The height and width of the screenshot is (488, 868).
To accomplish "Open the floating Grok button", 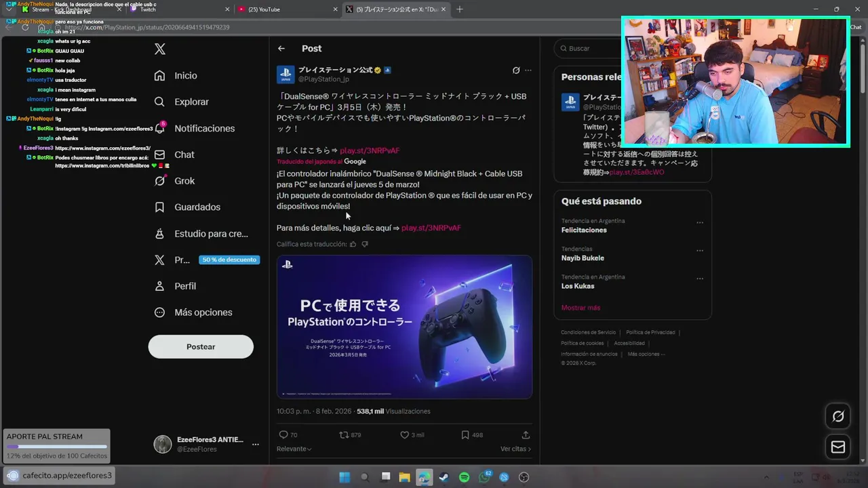I will tap(838, 416).
